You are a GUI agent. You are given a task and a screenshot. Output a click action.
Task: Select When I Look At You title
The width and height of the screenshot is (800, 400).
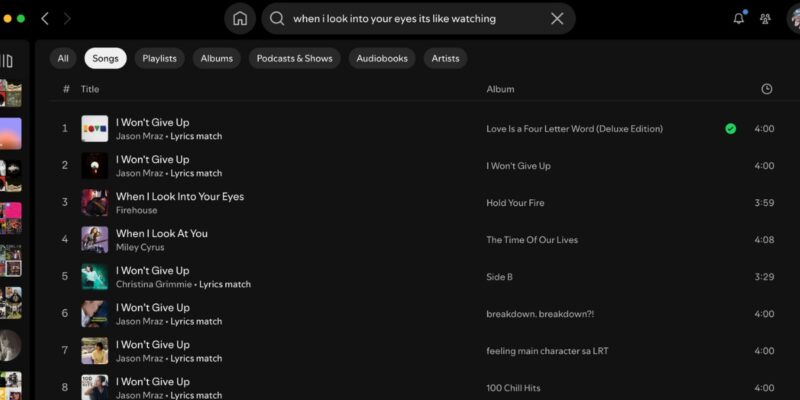tap(162, 234)
